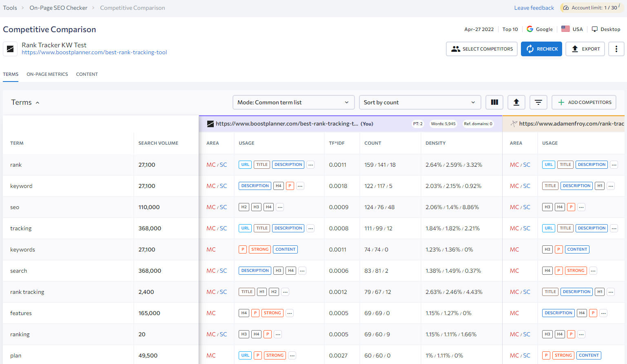Click the PT: 2 badge
The image size is (627, 364).
pos(418,124)
